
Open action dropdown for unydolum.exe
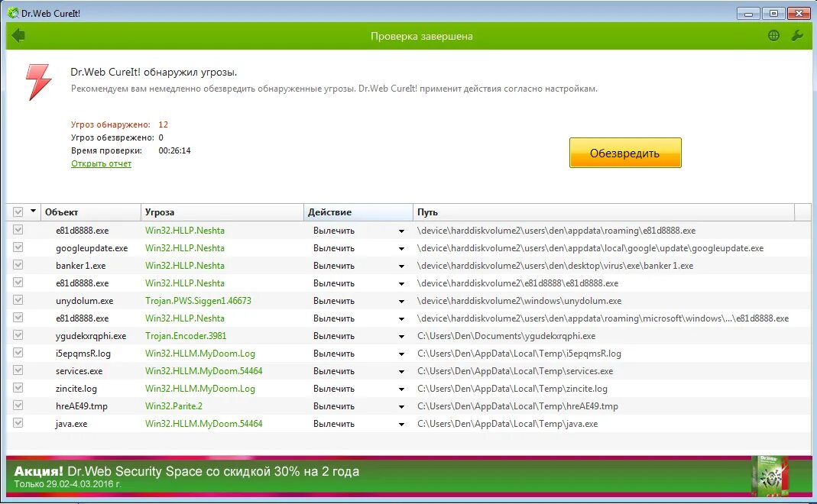pos(401,302)
